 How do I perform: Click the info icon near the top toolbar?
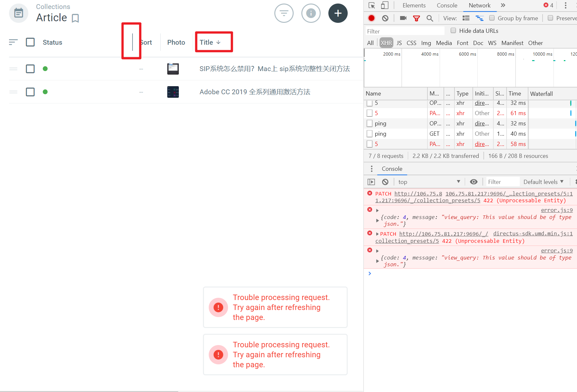(311, 13)
